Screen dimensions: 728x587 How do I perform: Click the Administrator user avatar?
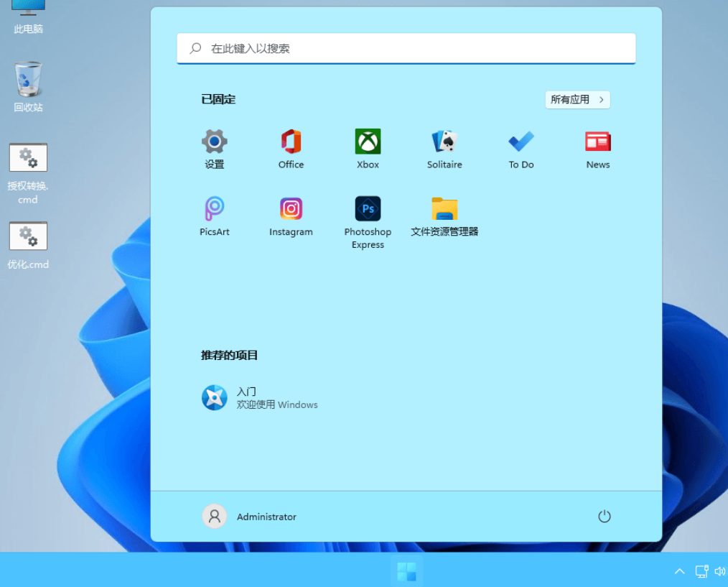214,517
